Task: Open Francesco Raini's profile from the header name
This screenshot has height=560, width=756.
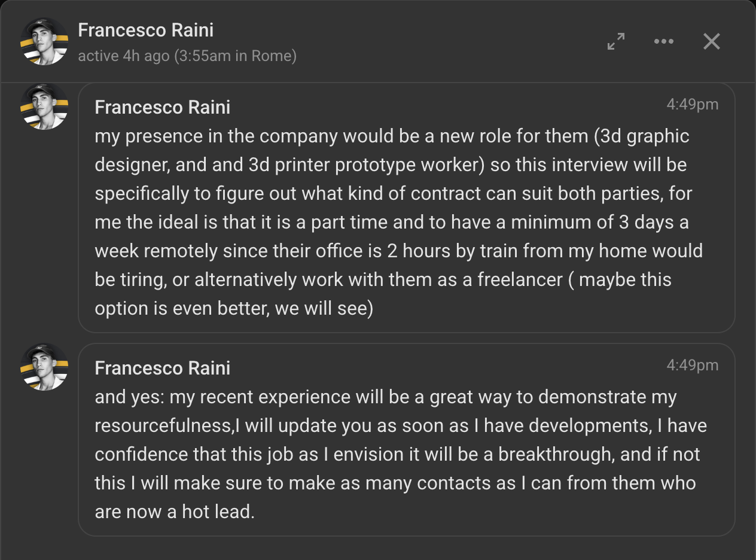Action: pyautogui.click(x=145, y=30)
